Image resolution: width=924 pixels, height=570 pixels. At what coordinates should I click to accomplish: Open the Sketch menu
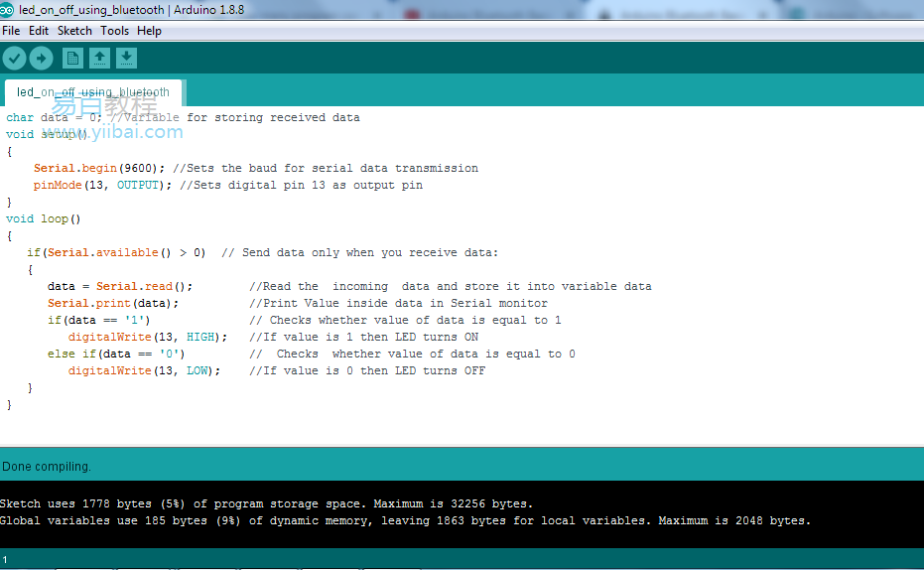[74, 31]
